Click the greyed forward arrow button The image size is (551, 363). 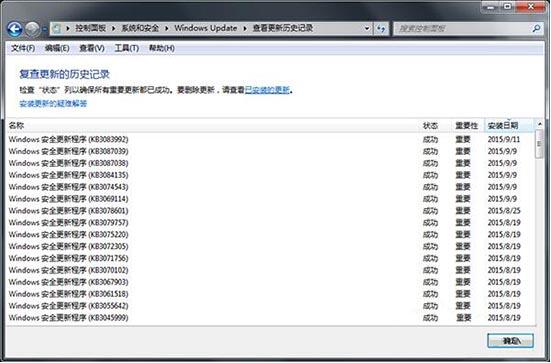pyautogui.click(x=32, y=29)
